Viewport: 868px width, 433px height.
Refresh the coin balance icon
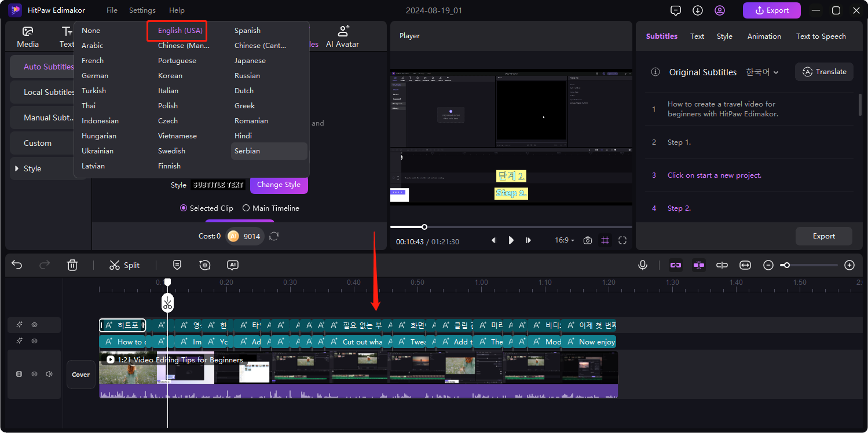[274, 236]
